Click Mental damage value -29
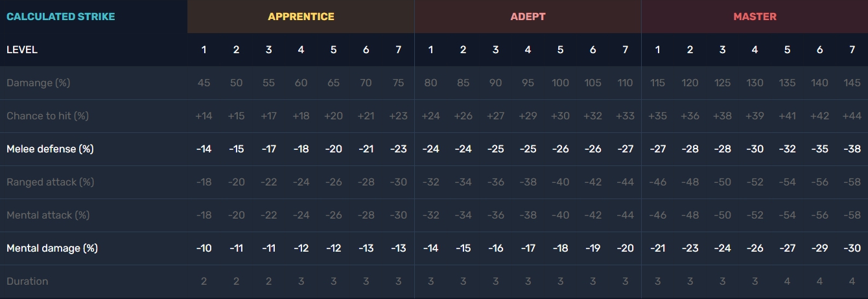The image size is (868, 299). pos(819,248)
